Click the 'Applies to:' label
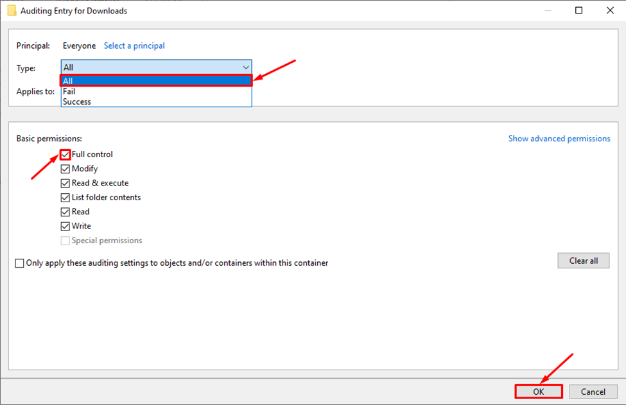Image resolution: width=626 pixels, height=405 pixels. [35, 91]
